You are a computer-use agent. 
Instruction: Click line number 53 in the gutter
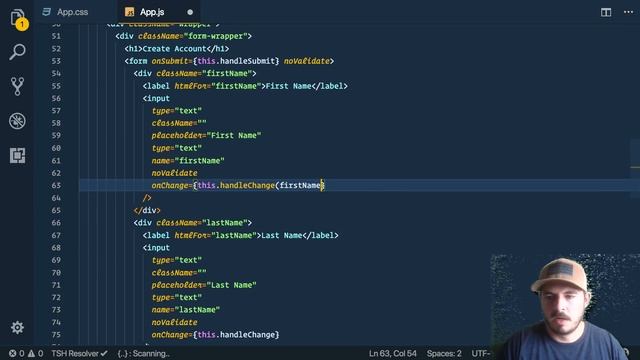56,61
